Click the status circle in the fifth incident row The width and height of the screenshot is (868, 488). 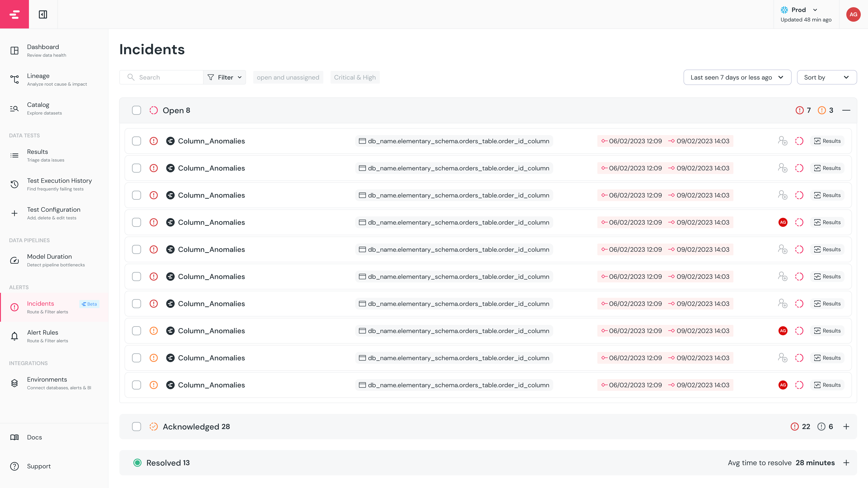(x=799, y=249)
